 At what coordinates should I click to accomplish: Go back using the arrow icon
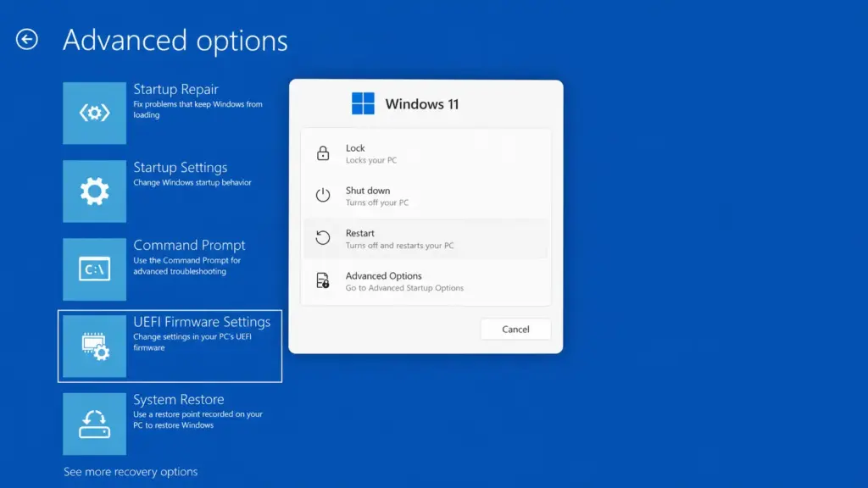click(26, 39)
